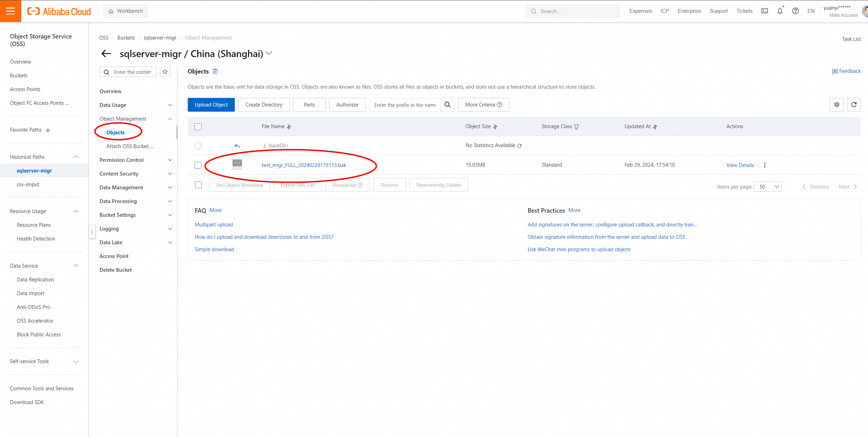Focus the top global Search box

[572, 11]
